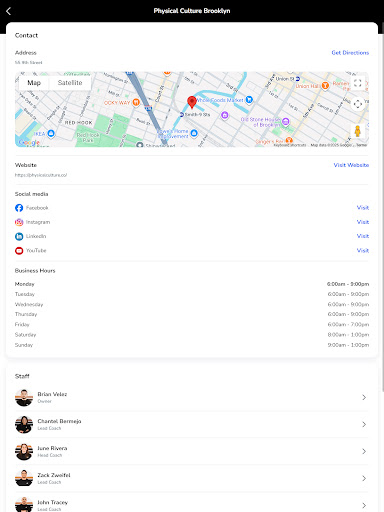384x512 pixels.
Task: Click the Whole Foods Market map marker
Action: tap(249, 99)
